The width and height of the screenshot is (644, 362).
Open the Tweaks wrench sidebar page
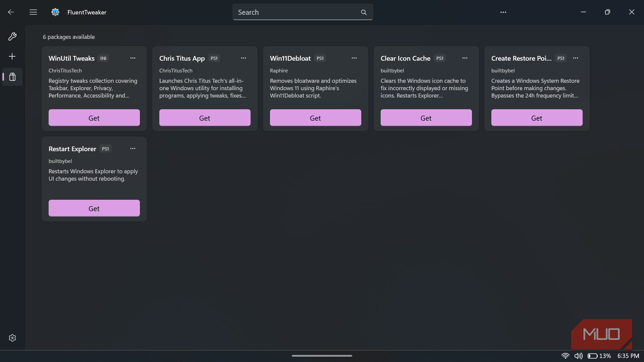pyautogui.click(x=12, y=37)
